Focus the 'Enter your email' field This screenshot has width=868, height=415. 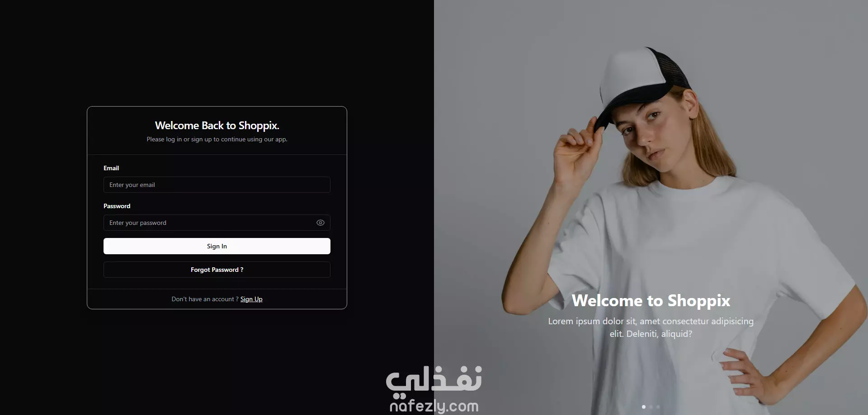coord(217,185)
